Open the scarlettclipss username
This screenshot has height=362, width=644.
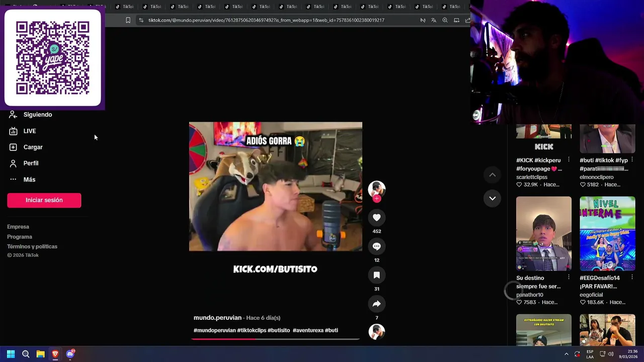532,177
